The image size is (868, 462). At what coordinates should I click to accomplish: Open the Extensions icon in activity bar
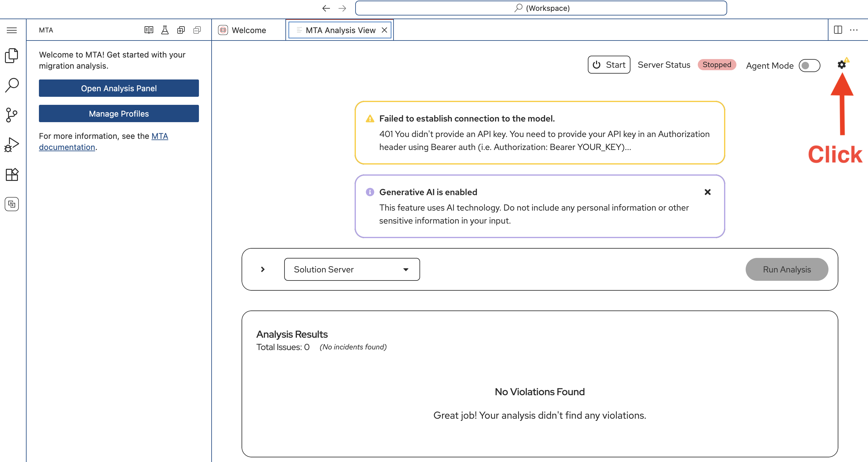click(12, 174)
